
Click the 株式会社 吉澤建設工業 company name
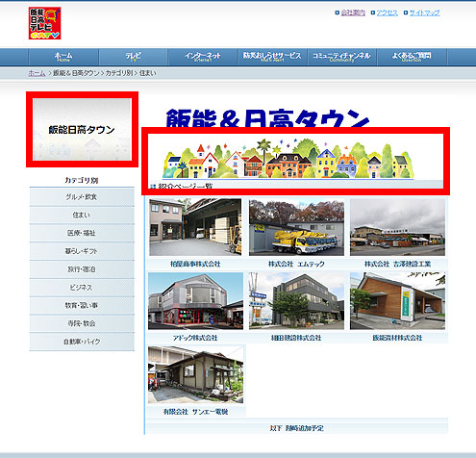tap(397, 264)
